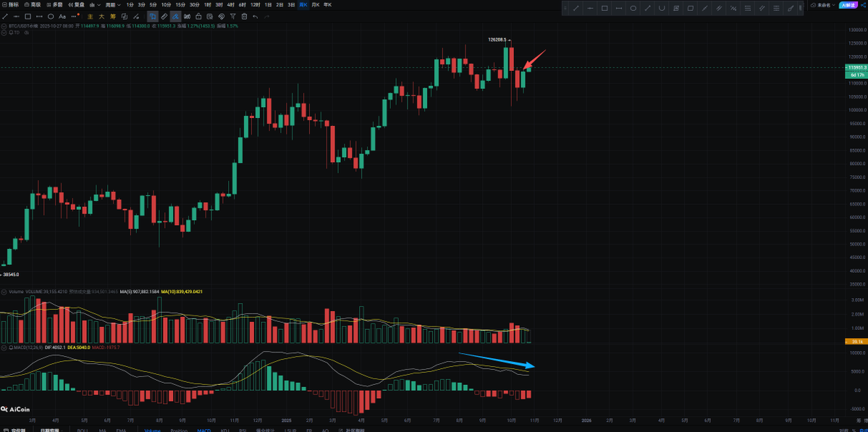The image size is (868, 432).
Task: Toggle the MACD indicator at bottom
Action: 204,431
